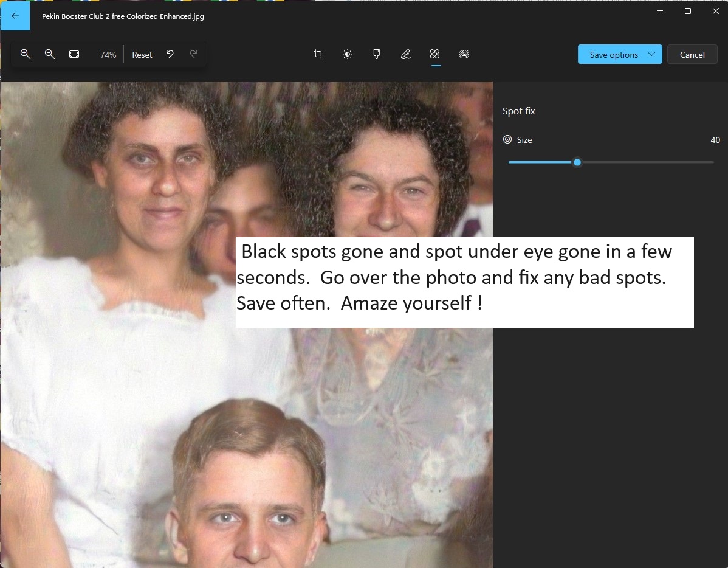Minimize the Photos editor window
Screen dimensions: 728x568
tap(660, 11)
